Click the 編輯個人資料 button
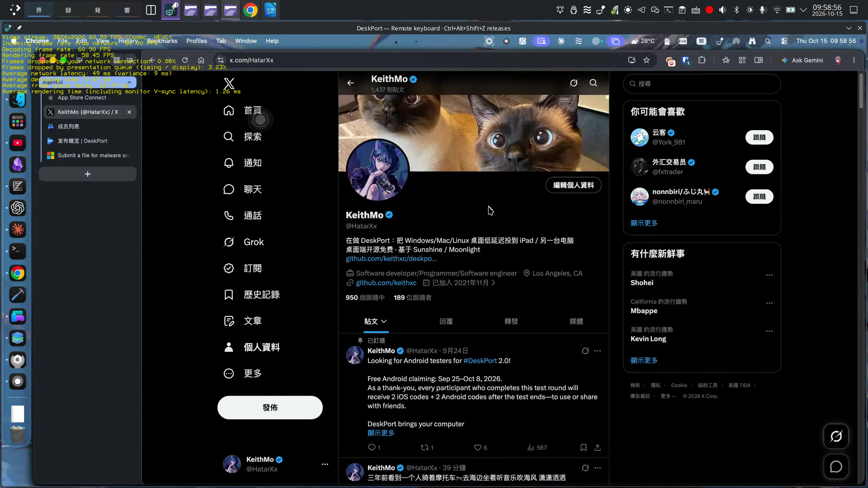 (574, 185)
